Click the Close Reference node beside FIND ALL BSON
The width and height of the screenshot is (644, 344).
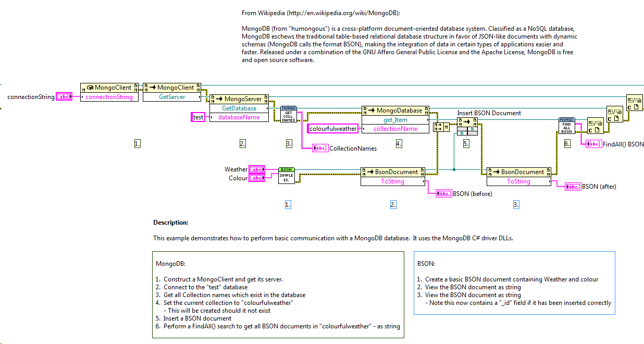pos(596,126)
